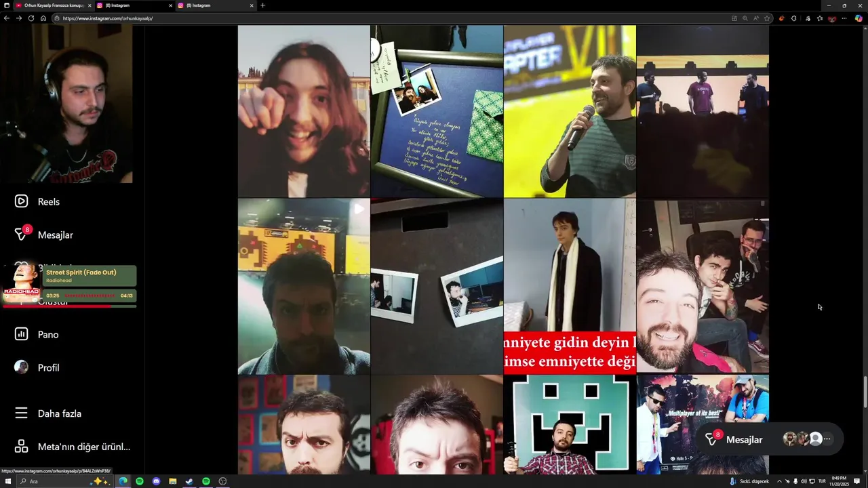The image size is (868, 488).
Task: Open the three people on stage post
Action: tap(703, 110)
